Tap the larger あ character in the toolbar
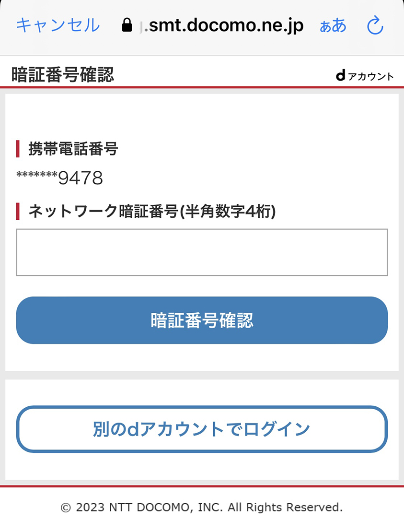This screenshot has width=404, height=532. [339, 25]
